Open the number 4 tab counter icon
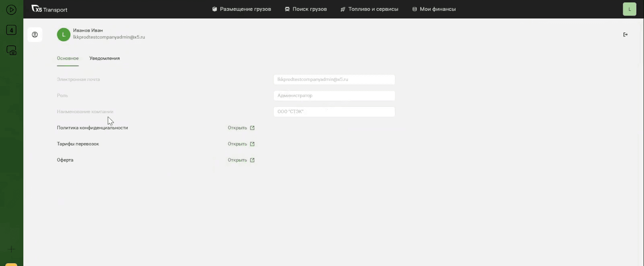This screenshot has height=266, width=644. tap(11, 30)
